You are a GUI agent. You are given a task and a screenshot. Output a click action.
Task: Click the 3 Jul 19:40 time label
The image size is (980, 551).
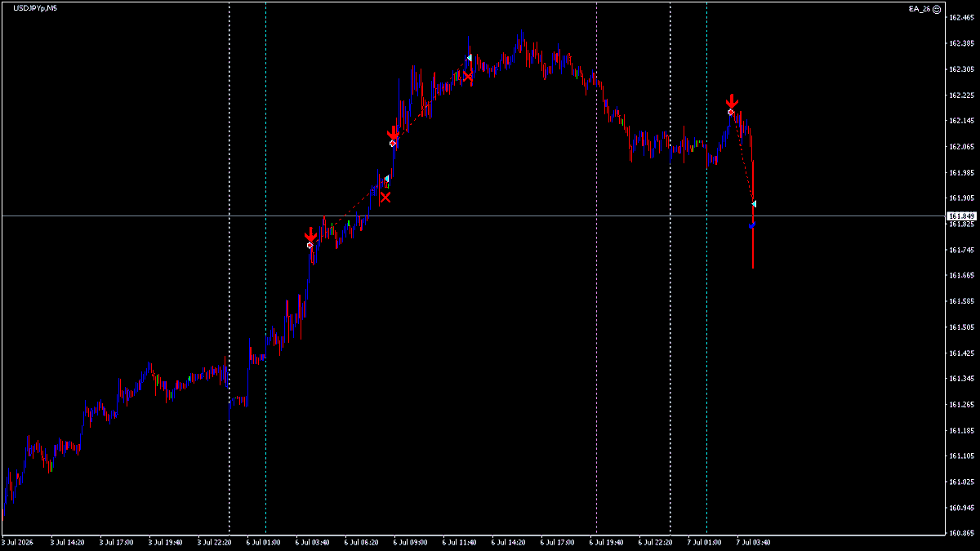(166, 541)
